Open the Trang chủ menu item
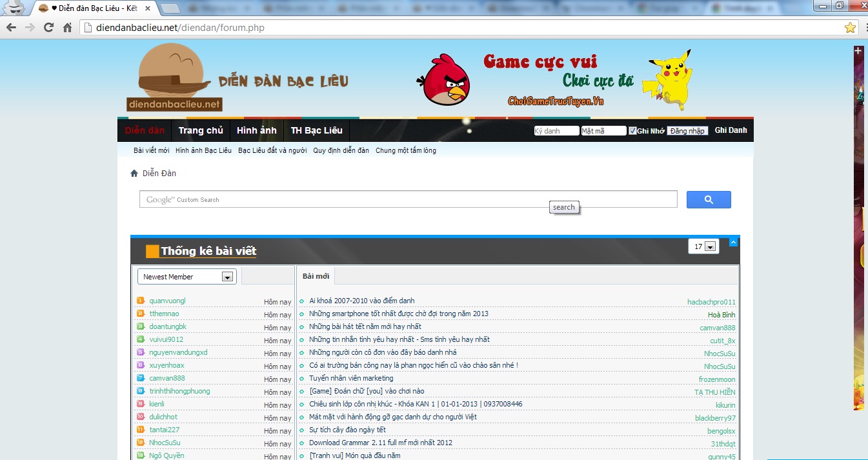868x460 pixels. (x=201, y=130)
